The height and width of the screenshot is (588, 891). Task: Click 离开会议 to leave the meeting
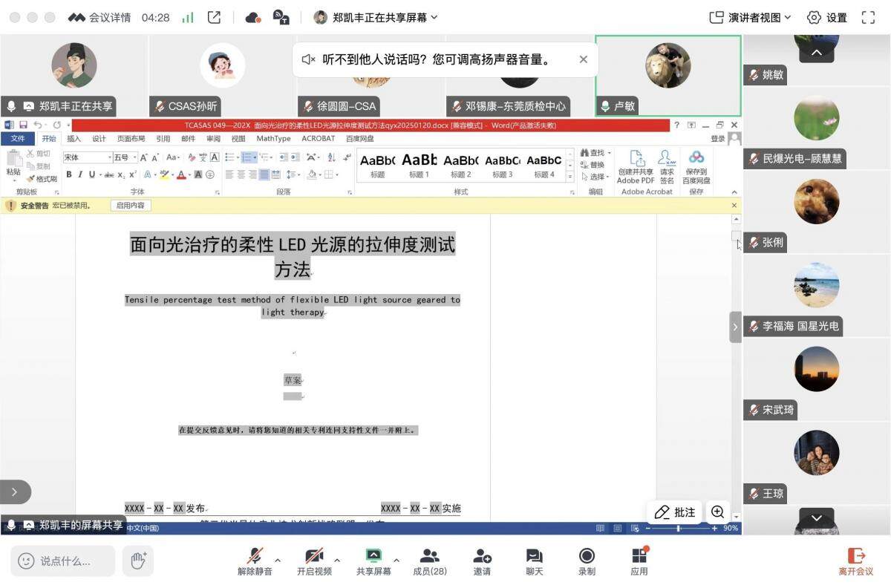[x=858, y=561]
